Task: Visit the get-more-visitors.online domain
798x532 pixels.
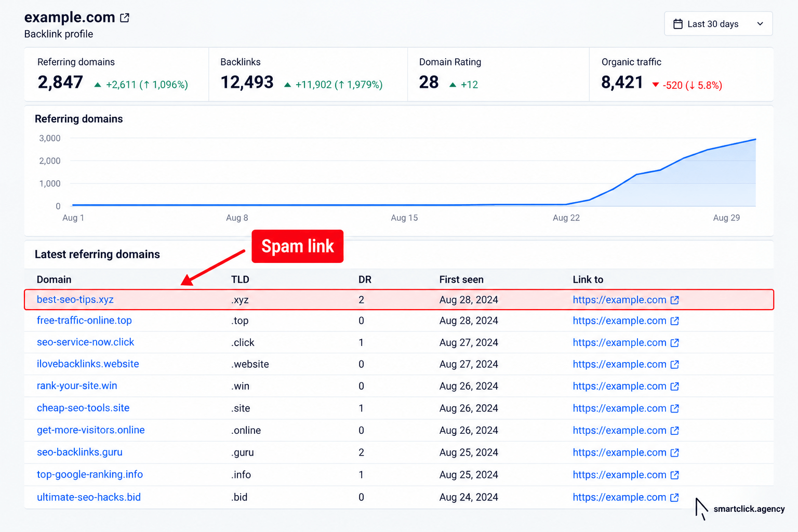Action: [91, 430]
